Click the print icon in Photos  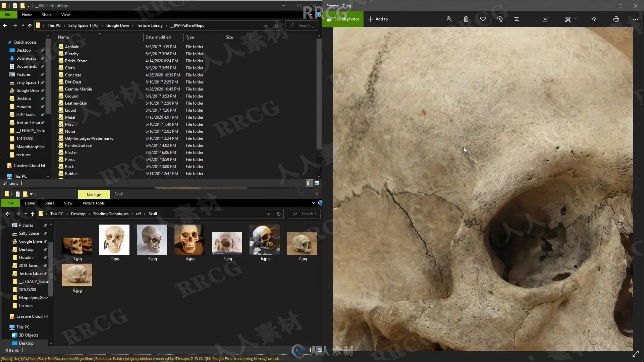[616, 19]
